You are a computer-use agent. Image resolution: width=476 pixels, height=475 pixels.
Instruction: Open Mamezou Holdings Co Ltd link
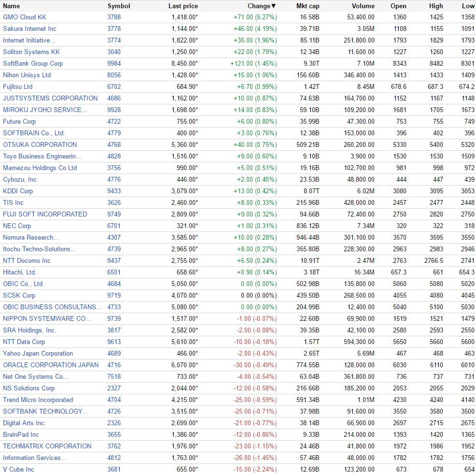(40, 168)
